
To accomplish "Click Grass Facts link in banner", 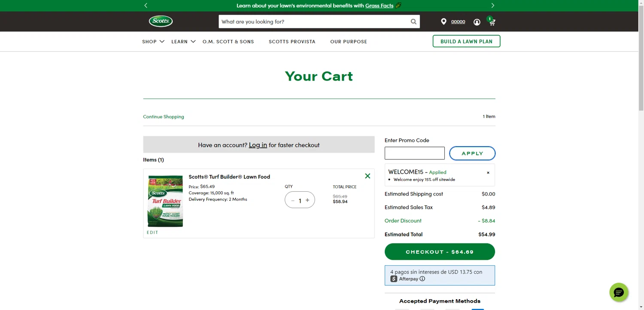I will pos(379,6).
